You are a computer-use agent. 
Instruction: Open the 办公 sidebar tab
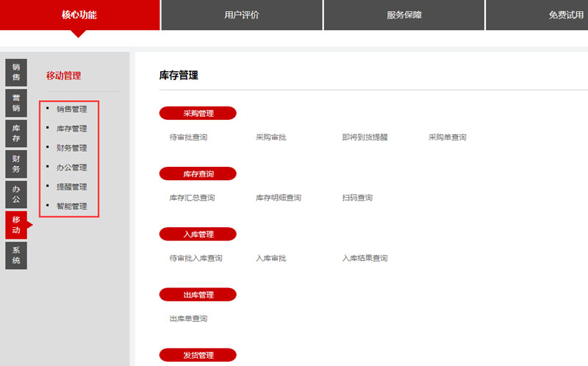pos(16,195)
